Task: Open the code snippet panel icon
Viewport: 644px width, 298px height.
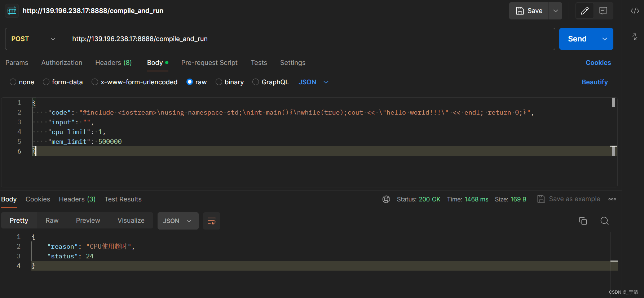Action: [x=635, y=11]
